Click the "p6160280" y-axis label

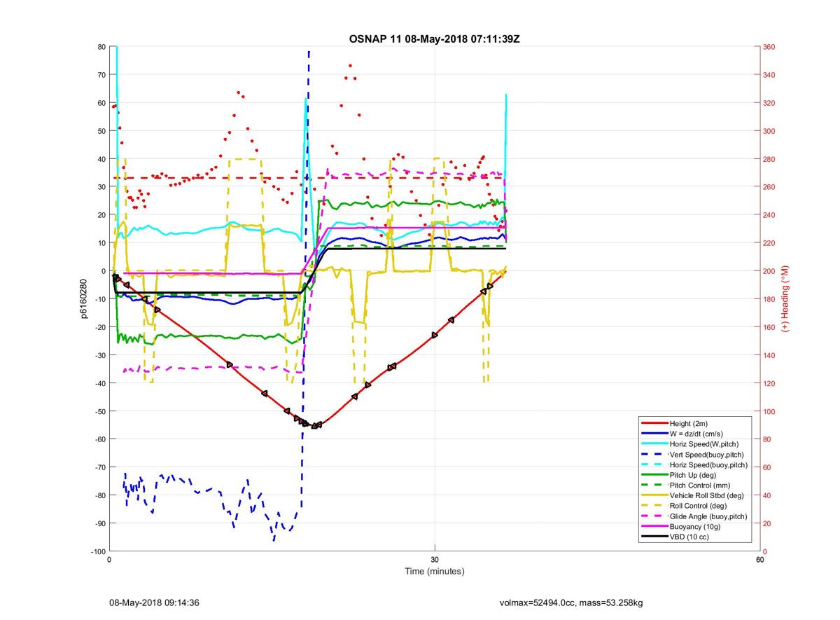[x=83, y=299]
